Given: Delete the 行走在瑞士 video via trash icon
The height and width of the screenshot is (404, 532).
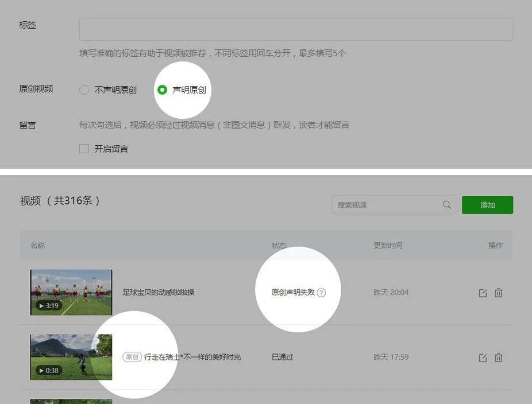Looking at the screenshot, I should [499, 357].
